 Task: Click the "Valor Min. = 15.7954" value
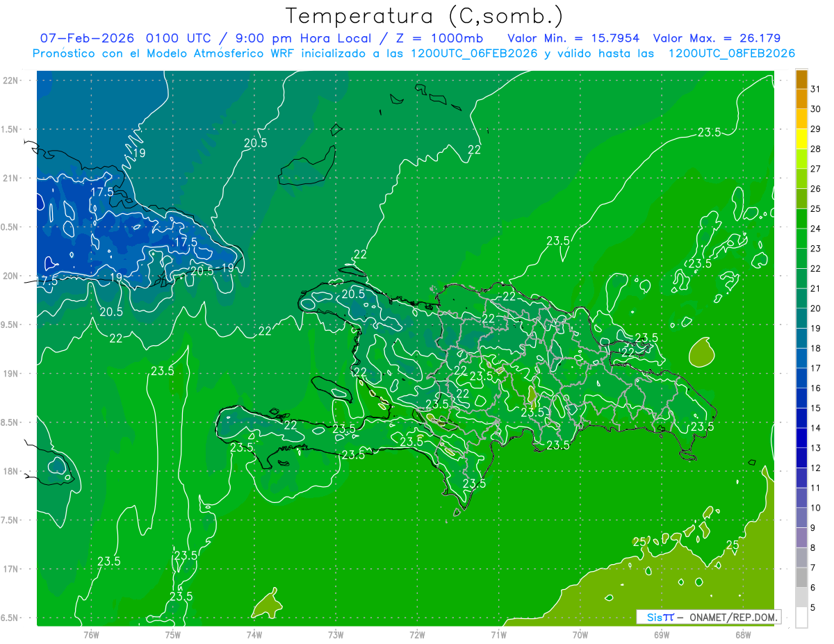pyautogui.click(x=573, y=38)
